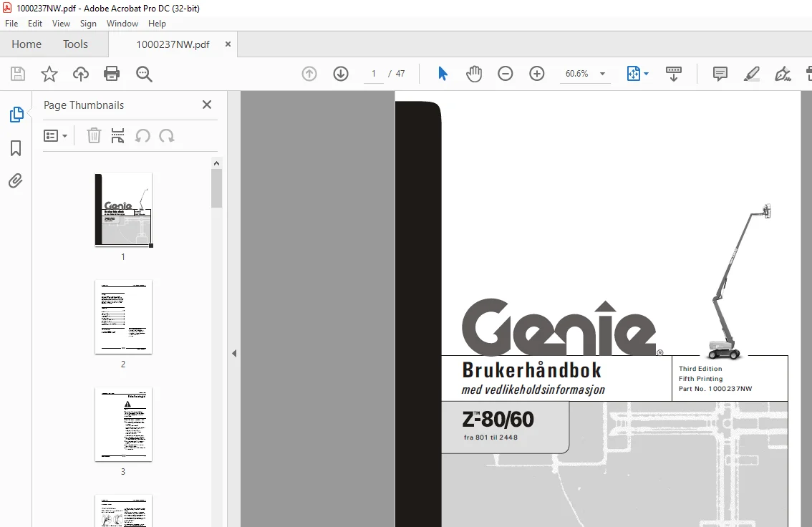812x527 pixels.
Task: Click the fit page scrolling icon
Action: coord(633,74)
